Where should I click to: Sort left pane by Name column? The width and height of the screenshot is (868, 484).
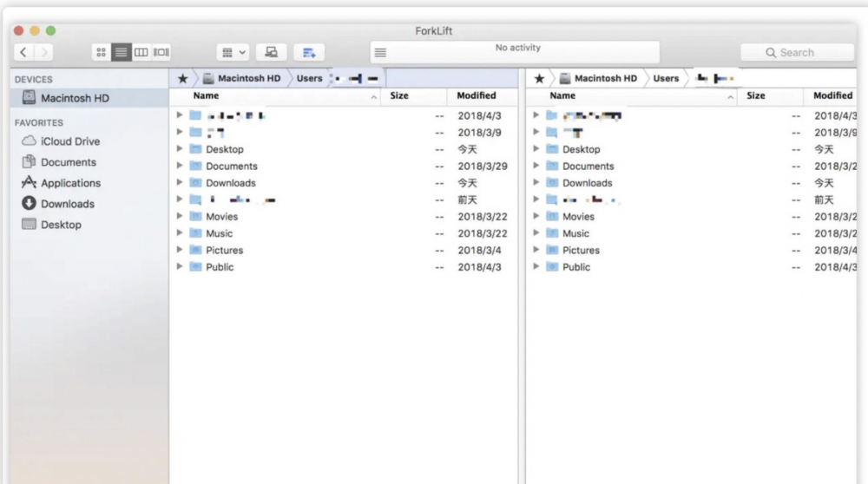click(275, 95)
